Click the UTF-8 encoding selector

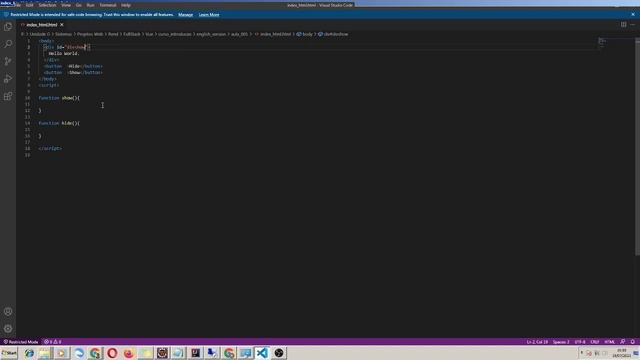(x=580, y=342)
